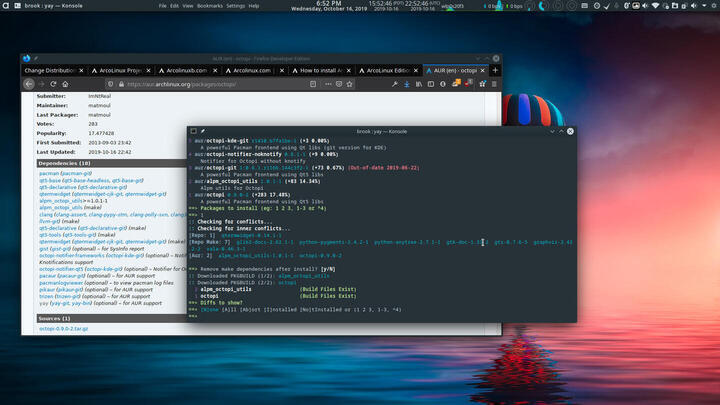The image size is (720, 405).
Task: Click the Konsole keep-above titlebar arrow
Action: coord(561,131)
